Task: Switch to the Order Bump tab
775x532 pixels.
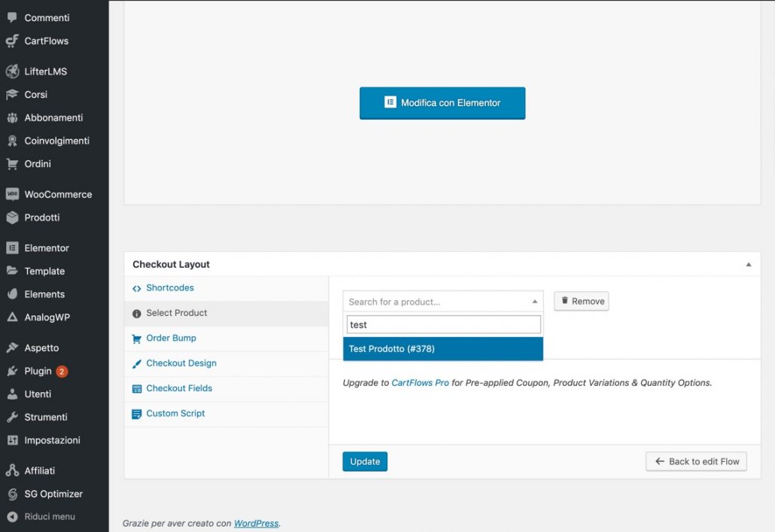Action: tap(171, 338)
